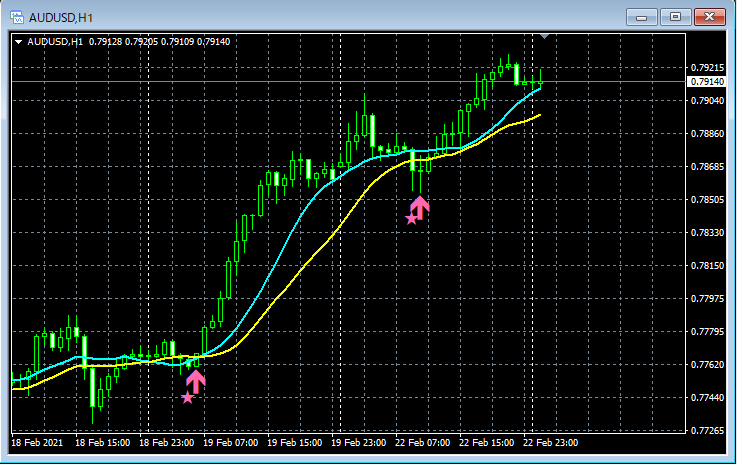This screenshot has width=738, height=464.
Task: Click the 0.78330 price level label
Action: pyautogui.click(x=707, y=232)
